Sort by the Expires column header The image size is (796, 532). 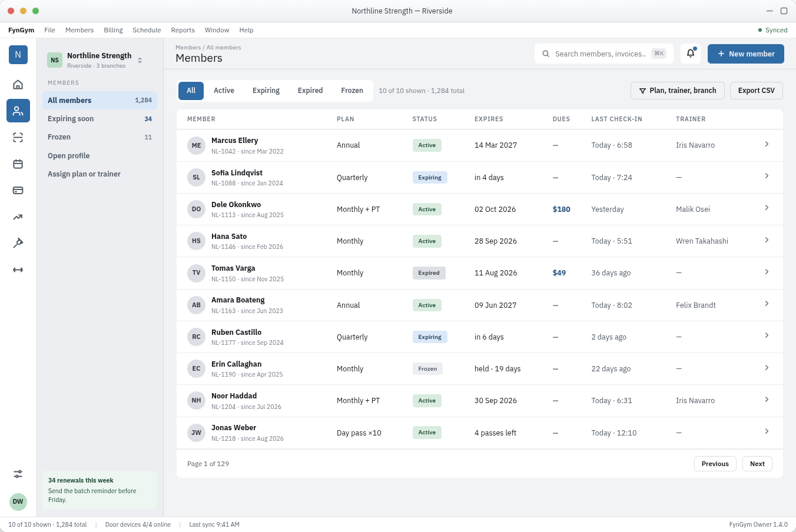pos(489,119)
